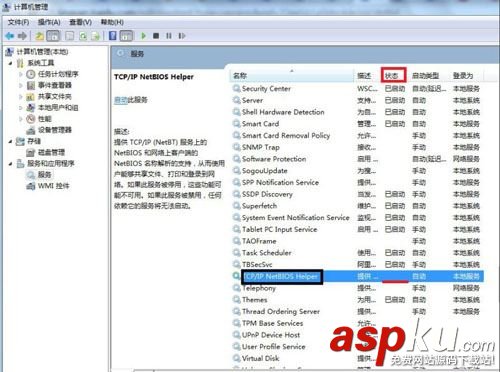Screen dimensions: 500x372
Task: Sort by the 状态 column header
Action: coord(394,76)
